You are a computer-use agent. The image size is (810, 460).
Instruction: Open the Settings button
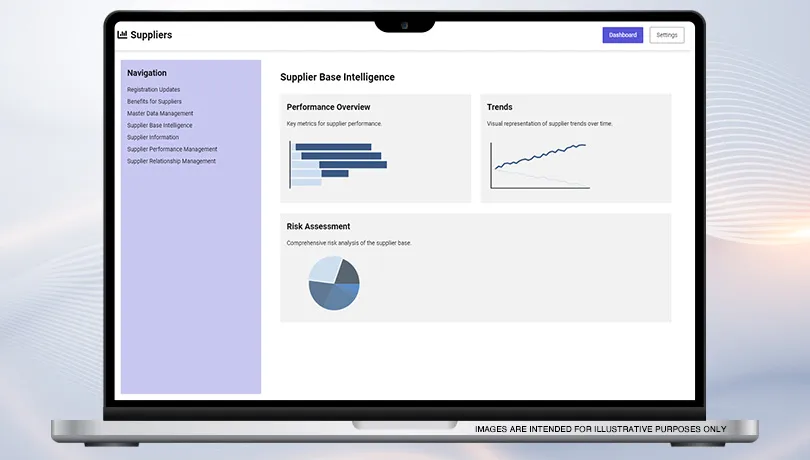click(667, 35)
